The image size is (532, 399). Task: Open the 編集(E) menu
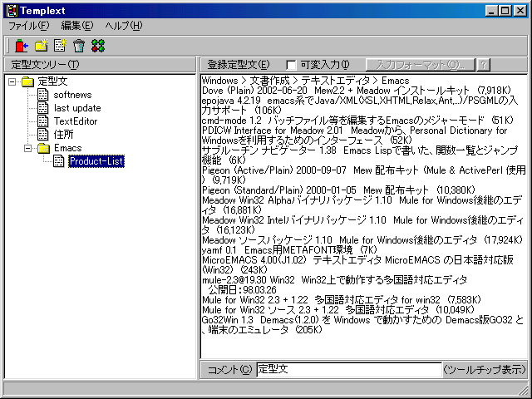(x=77, y=26)
